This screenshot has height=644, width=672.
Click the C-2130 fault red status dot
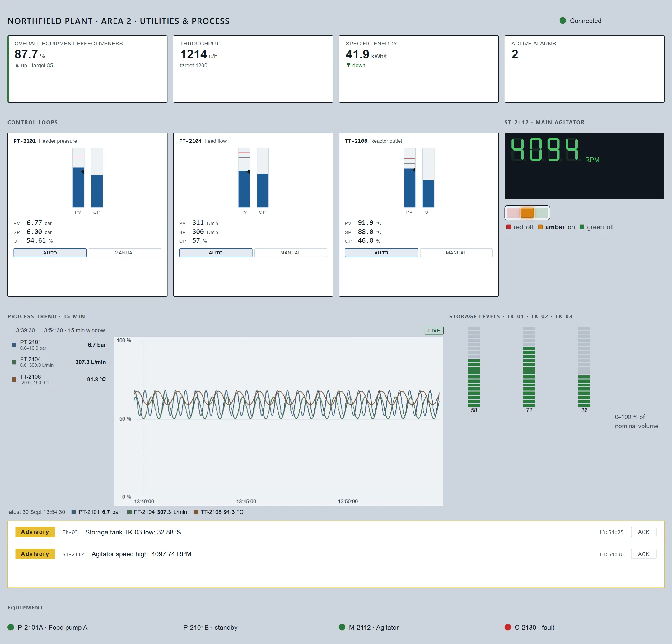(x=508, y=627)
